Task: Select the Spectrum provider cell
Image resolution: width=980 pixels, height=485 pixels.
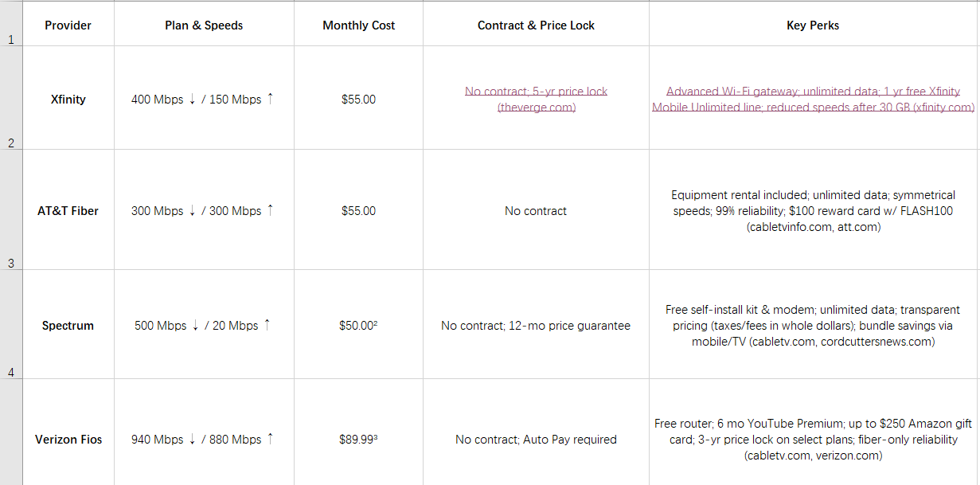Action: click(x=68, y=324)
